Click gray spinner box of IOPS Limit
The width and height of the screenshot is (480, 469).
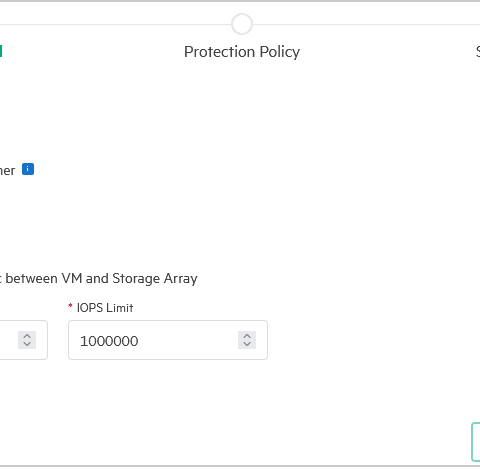247,340
